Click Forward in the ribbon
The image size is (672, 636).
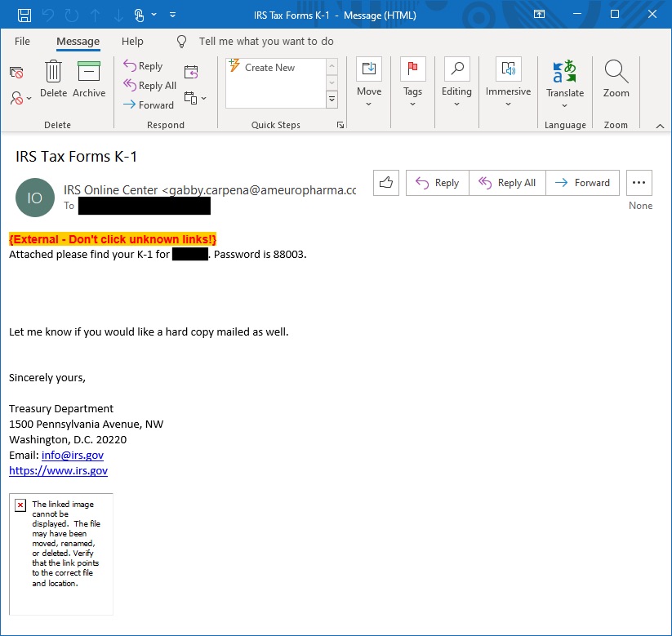[149, 105]
